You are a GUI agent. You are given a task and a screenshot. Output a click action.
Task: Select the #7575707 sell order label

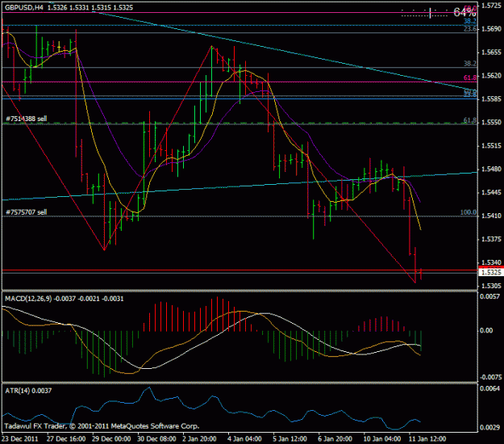(x=27, y=212)
